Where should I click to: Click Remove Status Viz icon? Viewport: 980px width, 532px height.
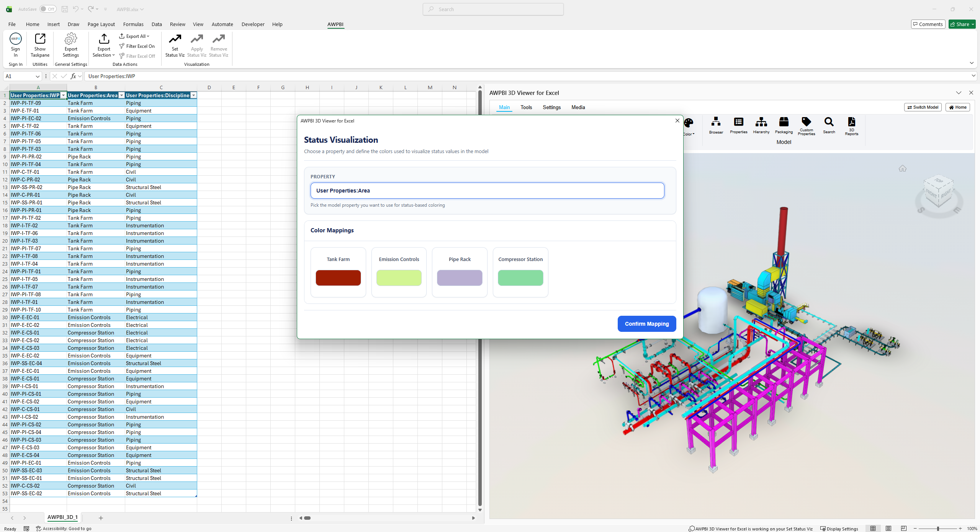219,39
